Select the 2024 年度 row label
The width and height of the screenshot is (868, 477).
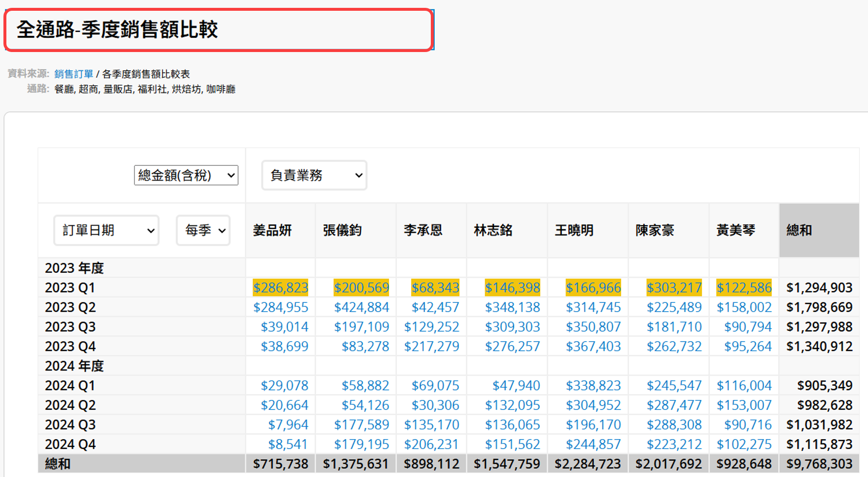(x=74, y=366)
